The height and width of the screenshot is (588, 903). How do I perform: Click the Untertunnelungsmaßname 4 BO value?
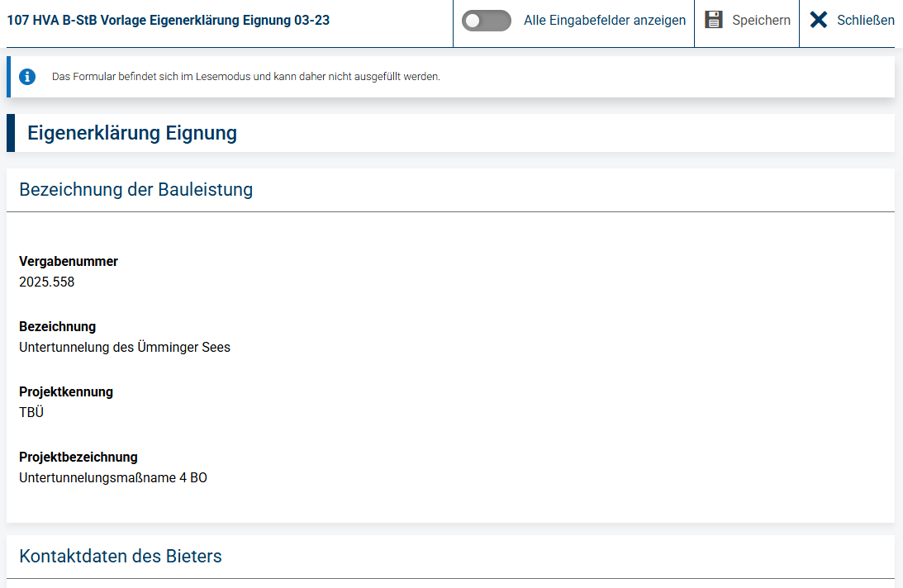click(x=113, y=478)
